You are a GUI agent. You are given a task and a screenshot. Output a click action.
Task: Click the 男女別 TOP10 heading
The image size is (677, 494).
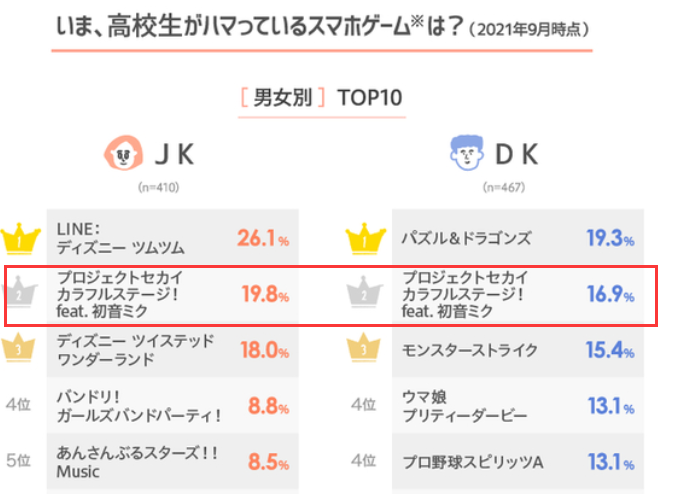pos(322,98)
